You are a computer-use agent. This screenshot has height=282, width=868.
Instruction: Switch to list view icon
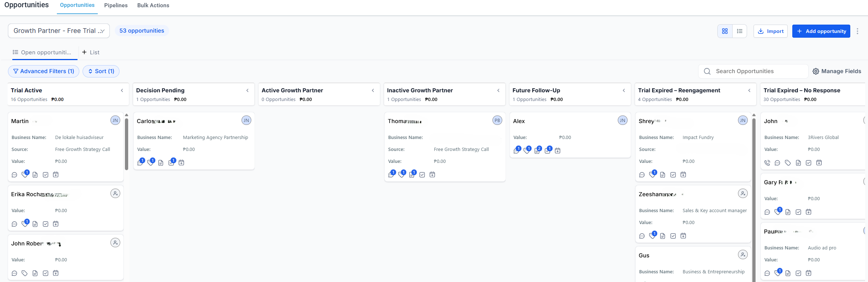(739, 31)
